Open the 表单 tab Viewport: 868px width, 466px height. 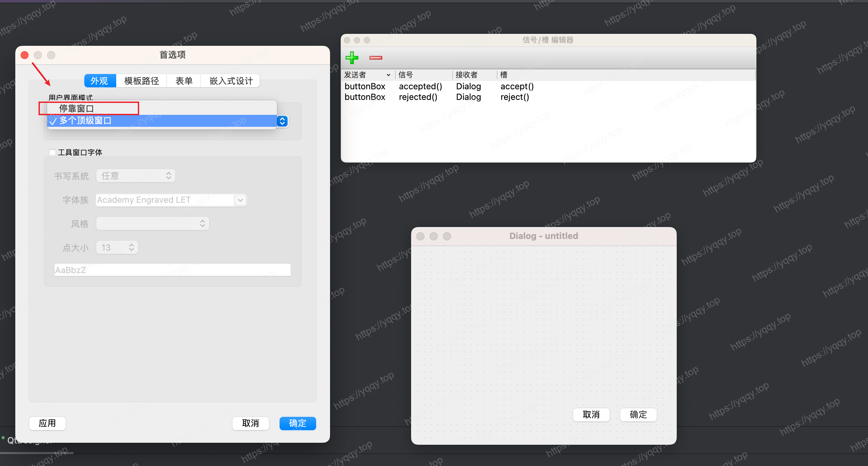pos(184,81)
